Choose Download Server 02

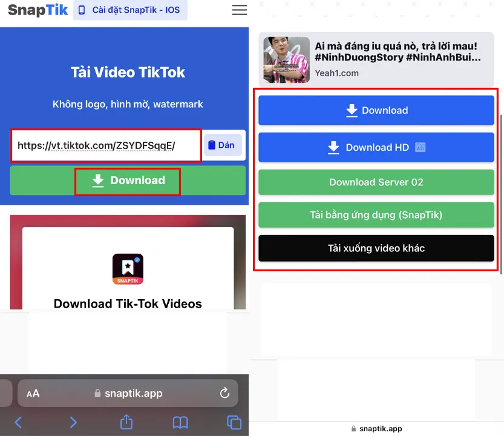(x=376, y=182)
